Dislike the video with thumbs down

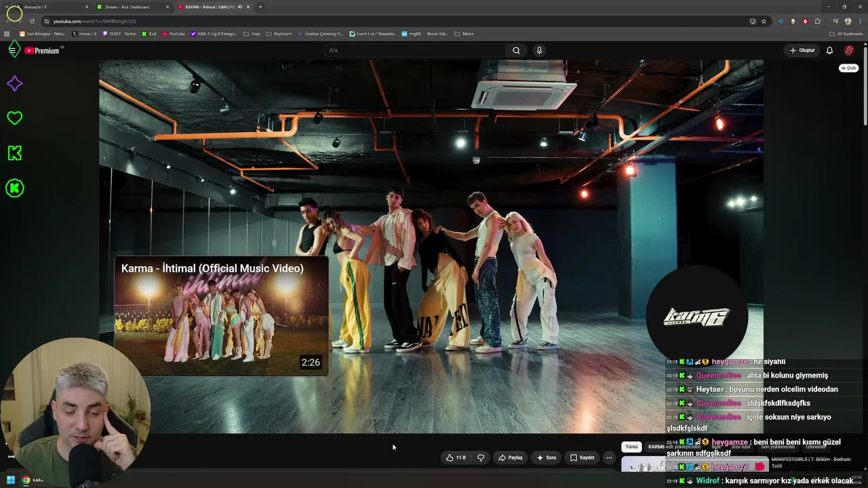tap(481, 457)
